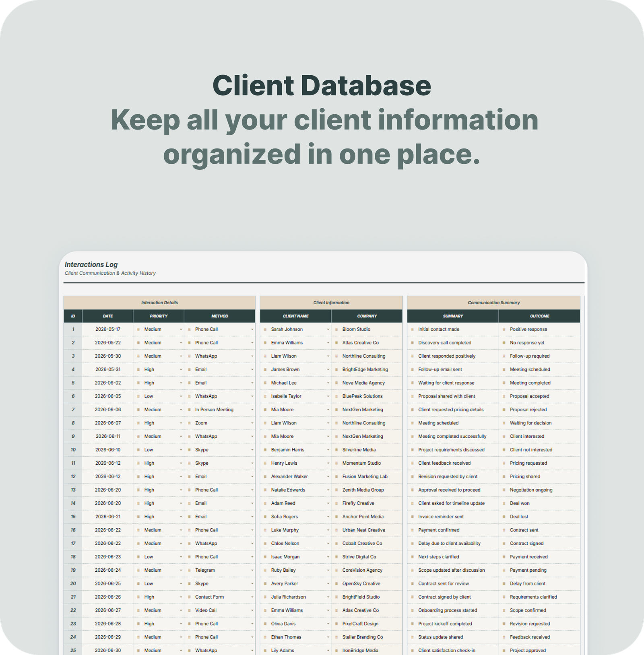Viewport: 644px width, 655px height.
Task: Click handle icon beside Silverline Media
Action: pos(336,450)
